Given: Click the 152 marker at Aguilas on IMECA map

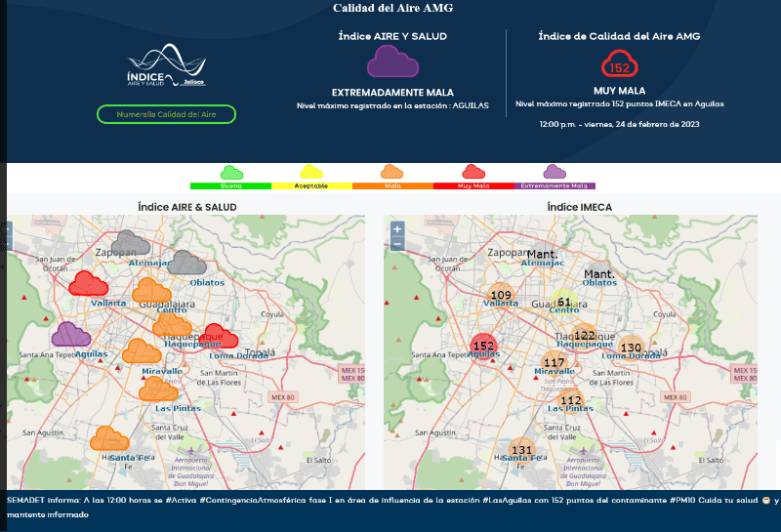Looking at the screenshot, I should [x=483, y=345].
